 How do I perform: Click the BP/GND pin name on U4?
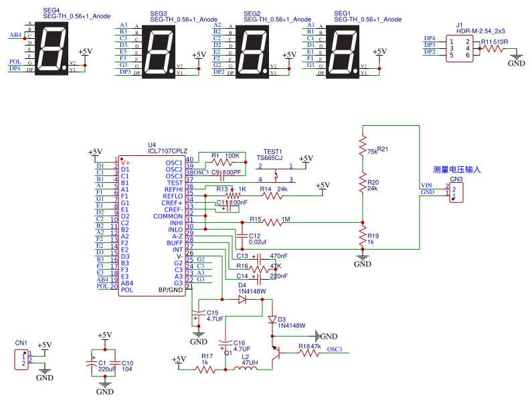tap(171, 290)
